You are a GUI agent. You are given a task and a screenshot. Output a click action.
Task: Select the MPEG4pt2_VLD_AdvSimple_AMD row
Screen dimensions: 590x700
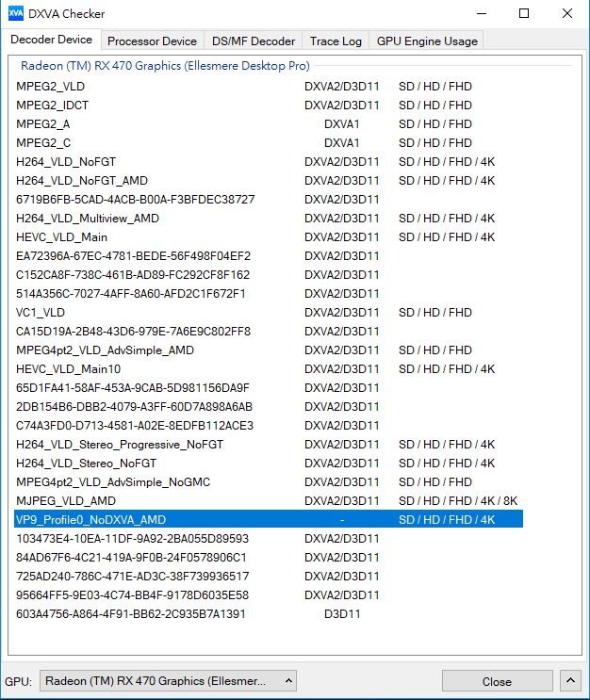[x=269, y=350]
